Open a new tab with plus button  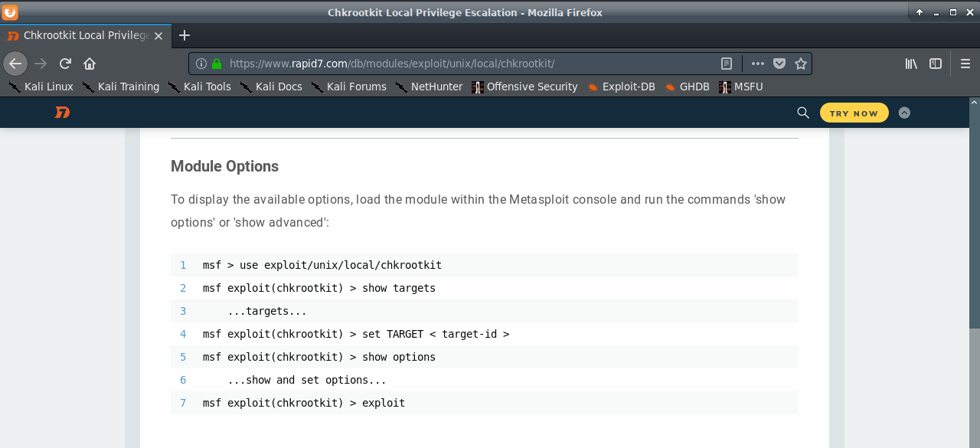point(185,35)
